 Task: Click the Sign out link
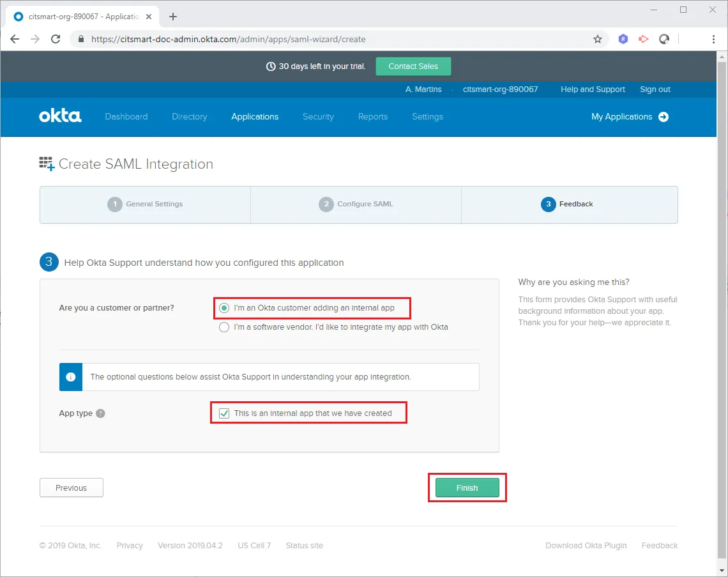pos(655,89)
